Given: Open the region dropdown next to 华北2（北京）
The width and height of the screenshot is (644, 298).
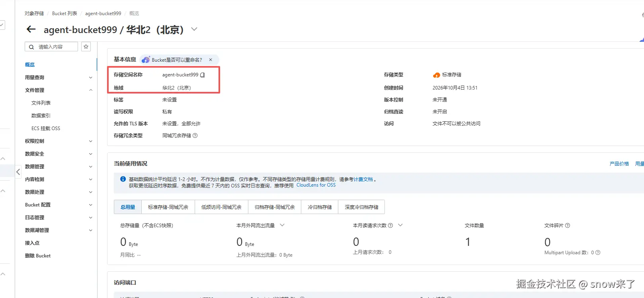Looking at the screenshot, I should point(194,29).
